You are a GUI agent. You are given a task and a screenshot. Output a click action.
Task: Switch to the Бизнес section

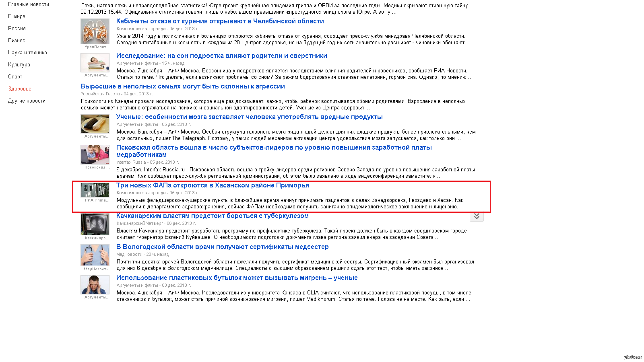click(x=17, y=41)
